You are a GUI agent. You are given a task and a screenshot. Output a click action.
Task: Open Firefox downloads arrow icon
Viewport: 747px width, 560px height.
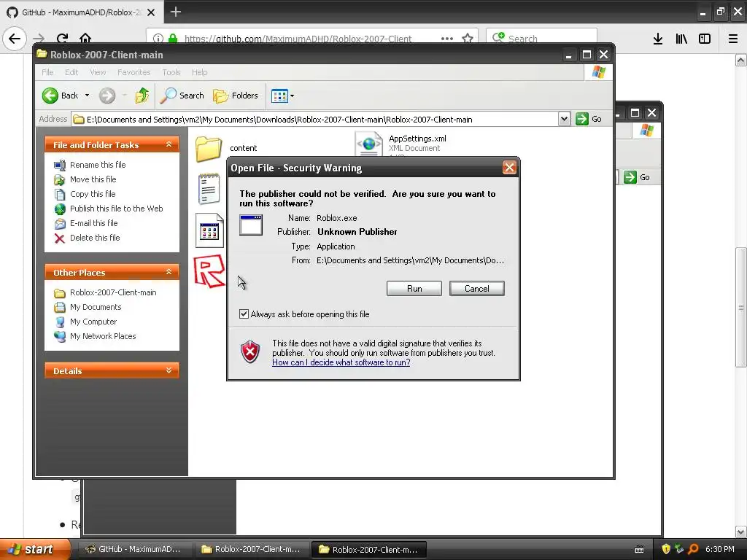click(658, 39)
